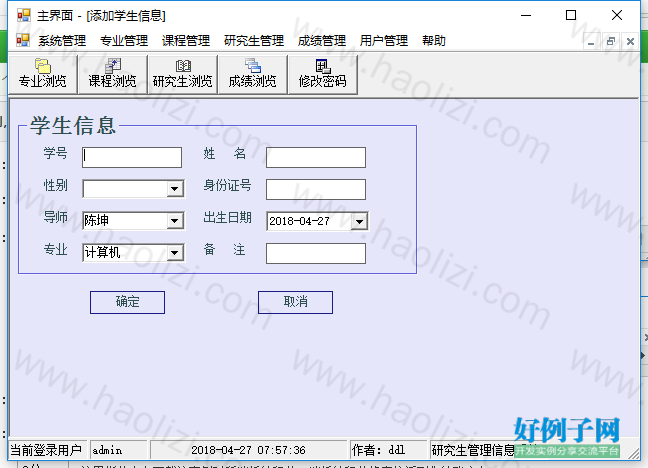
Task: Select the 计算机 value in 专业 combo
Action: point(102,252)
